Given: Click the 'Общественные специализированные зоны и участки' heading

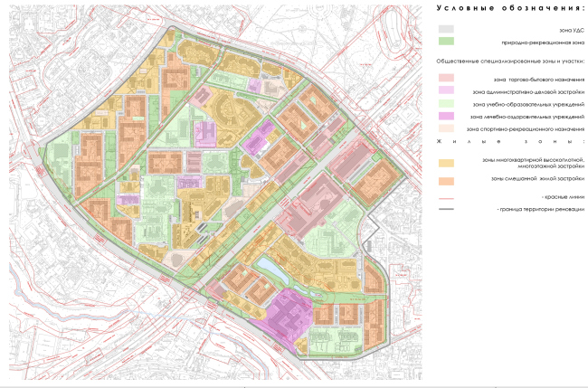Looking at the screenshot, I should [x=510, y=61].
